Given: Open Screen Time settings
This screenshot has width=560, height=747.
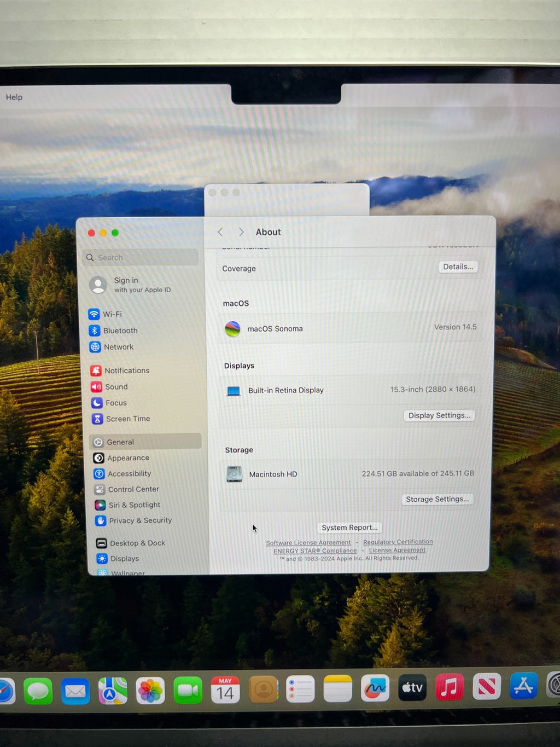Looking at the screenshot, I should pos(121,419).
